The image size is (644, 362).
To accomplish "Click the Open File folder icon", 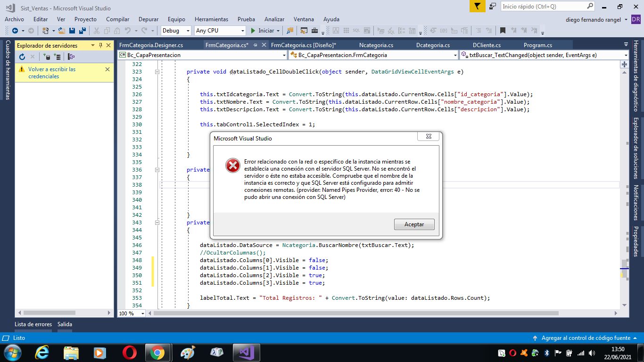I will click(62, 31).
